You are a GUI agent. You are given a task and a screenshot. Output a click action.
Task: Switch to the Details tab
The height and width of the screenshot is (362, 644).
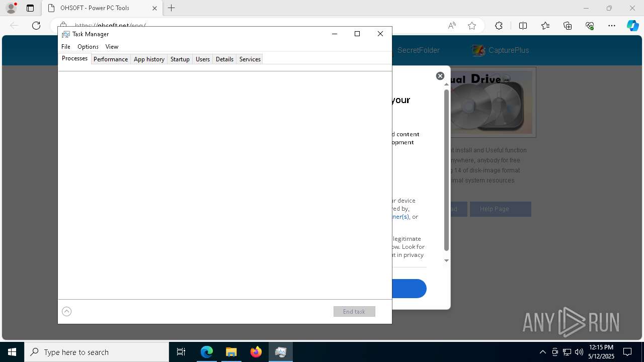tap(224, 59)
